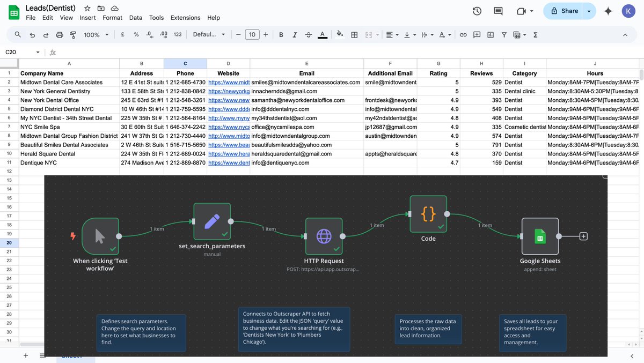
Task: Click the blue Share button
Action: tap(563, 11)
